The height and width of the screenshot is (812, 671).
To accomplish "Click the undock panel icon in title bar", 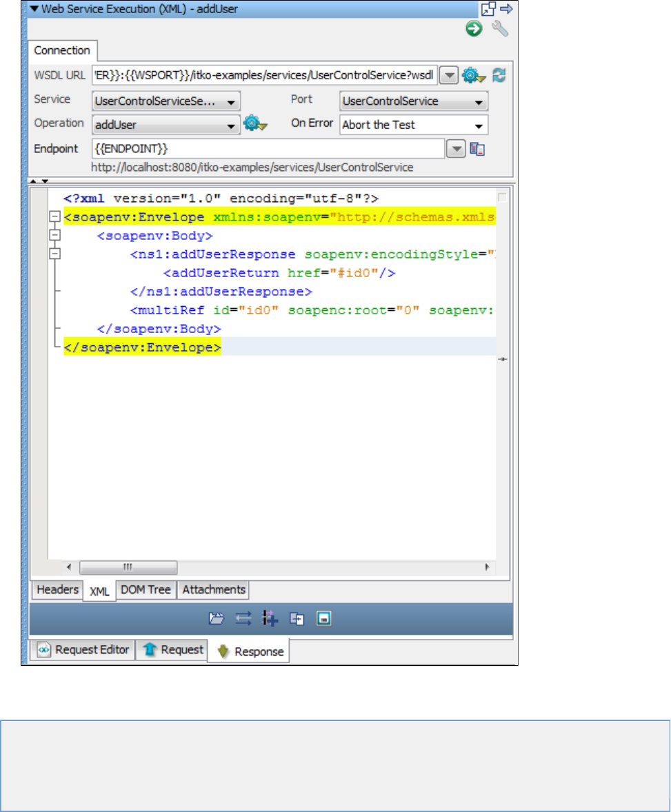I will 488,9.
